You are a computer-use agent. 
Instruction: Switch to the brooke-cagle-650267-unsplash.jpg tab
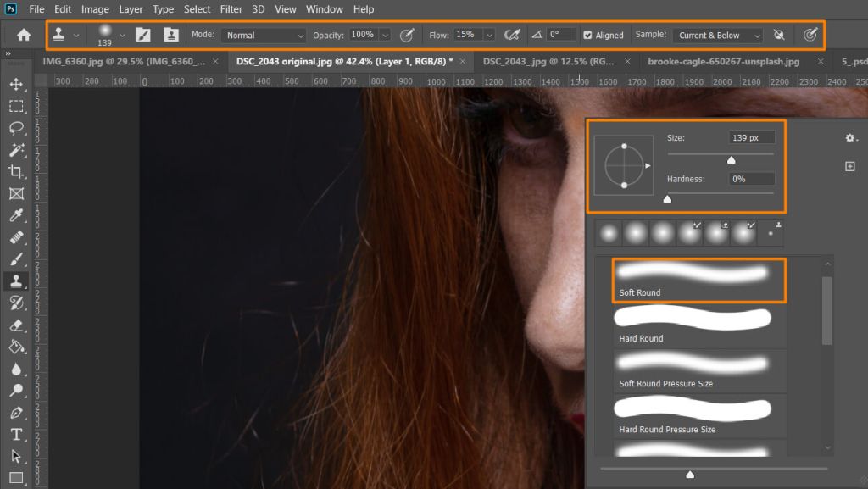coord(722,61)
